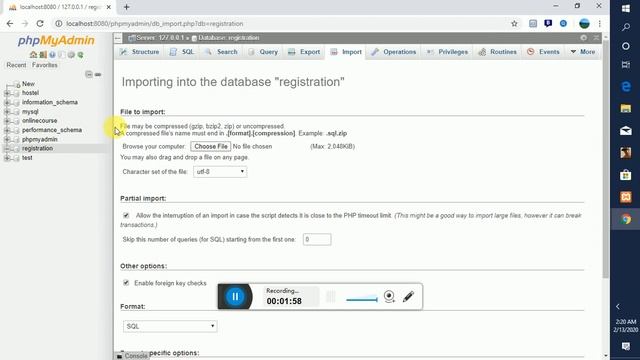The image size is (640, 360).
Task: Open the More tab dropdown
Action: 582,52
